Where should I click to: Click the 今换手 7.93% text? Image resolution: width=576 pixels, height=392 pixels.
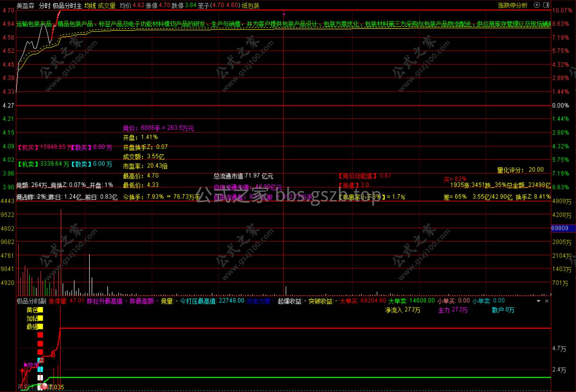pyautogui.click(x=143, y=197)
